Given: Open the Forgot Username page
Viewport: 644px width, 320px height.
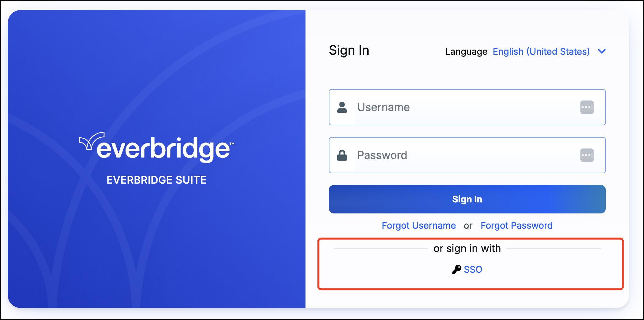Looking at the screenshot, I should coord(418,225).
